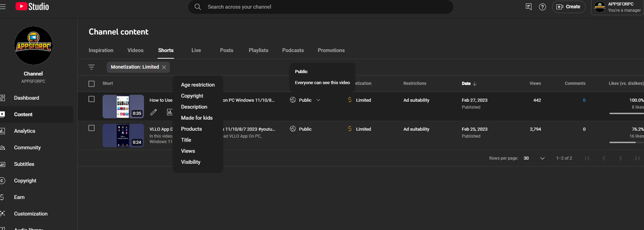Click the YouTube Studio logo
The image size is (644, 230).
[32, 7]
